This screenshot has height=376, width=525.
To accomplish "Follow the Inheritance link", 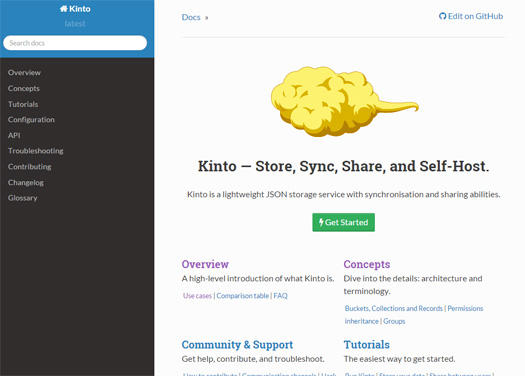I will click(362, 321).
